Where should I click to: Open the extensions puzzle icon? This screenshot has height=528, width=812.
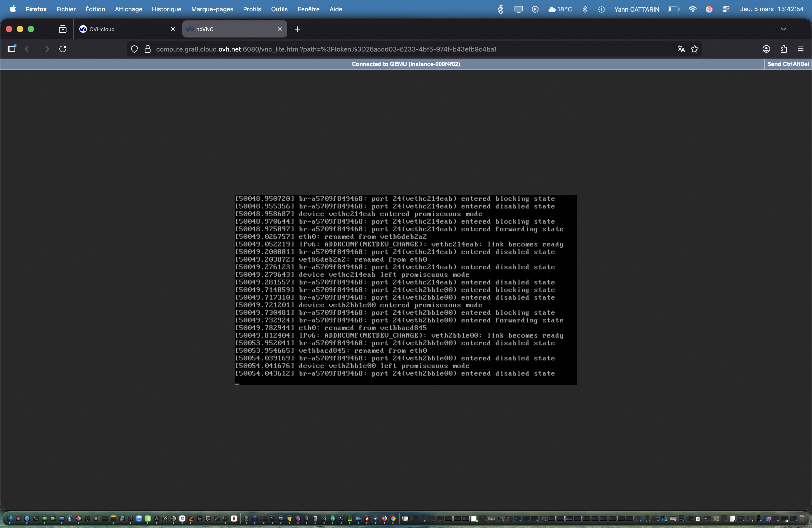[x=784, y=49]
